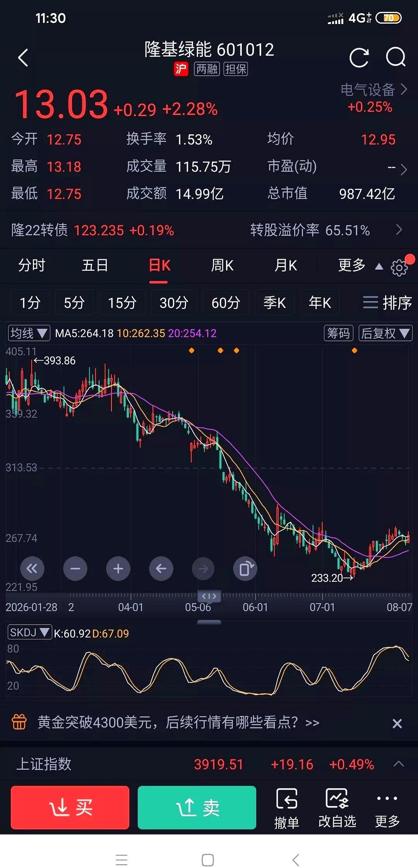Tap 上证指数 3919.51 value
Viewport: 418px width, 868px height.
tap(218, 764)
